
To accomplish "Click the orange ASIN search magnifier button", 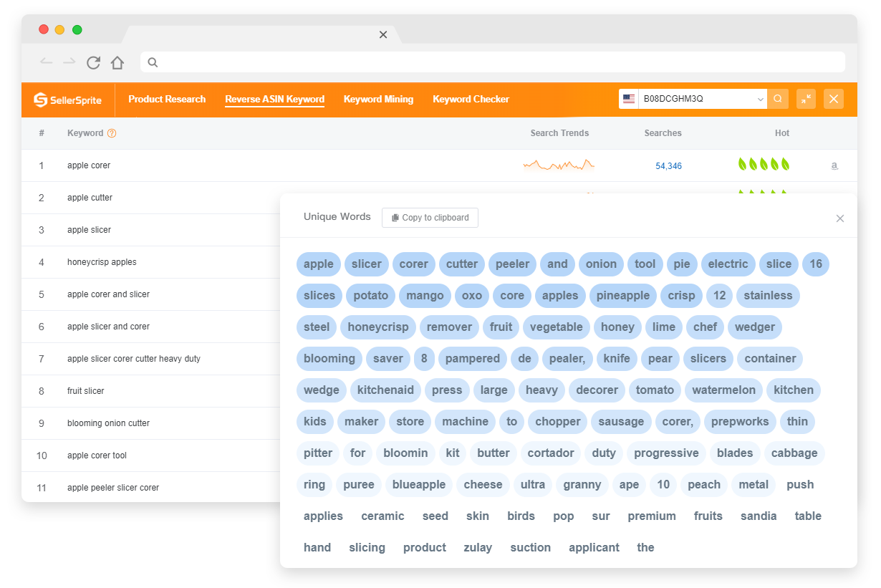I will tap(778, 99).
